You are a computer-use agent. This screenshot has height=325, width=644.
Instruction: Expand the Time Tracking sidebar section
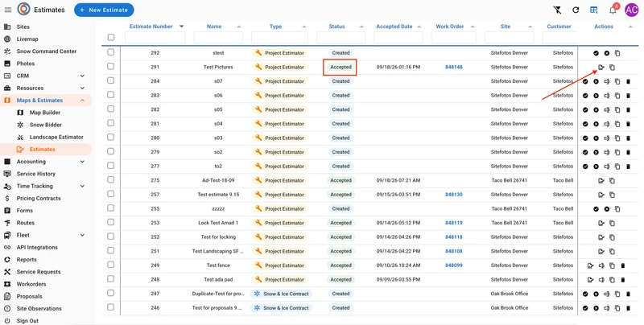point(82,187)
